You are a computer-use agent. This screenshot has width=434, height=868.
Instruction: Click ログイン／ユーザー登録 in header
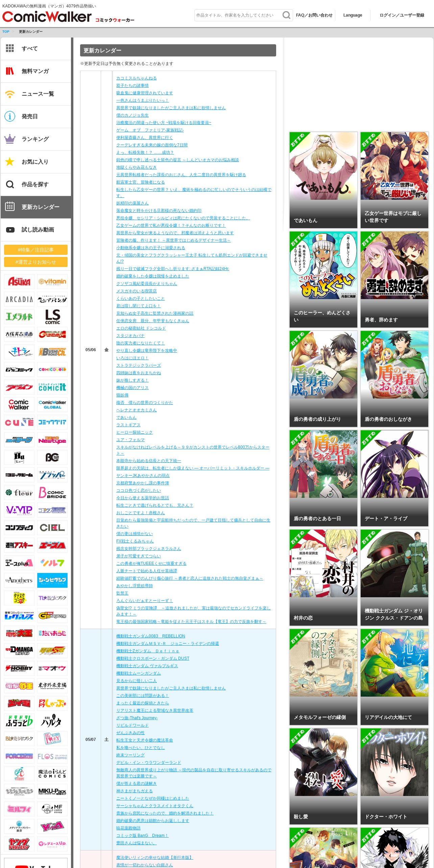(402, 15)
